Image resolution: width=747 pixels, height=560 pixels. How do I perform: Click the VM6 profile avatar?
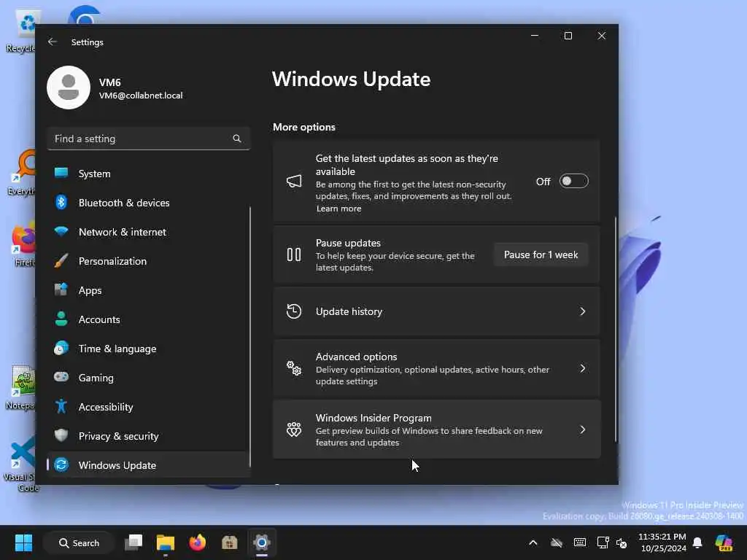[x=69, y=87]
